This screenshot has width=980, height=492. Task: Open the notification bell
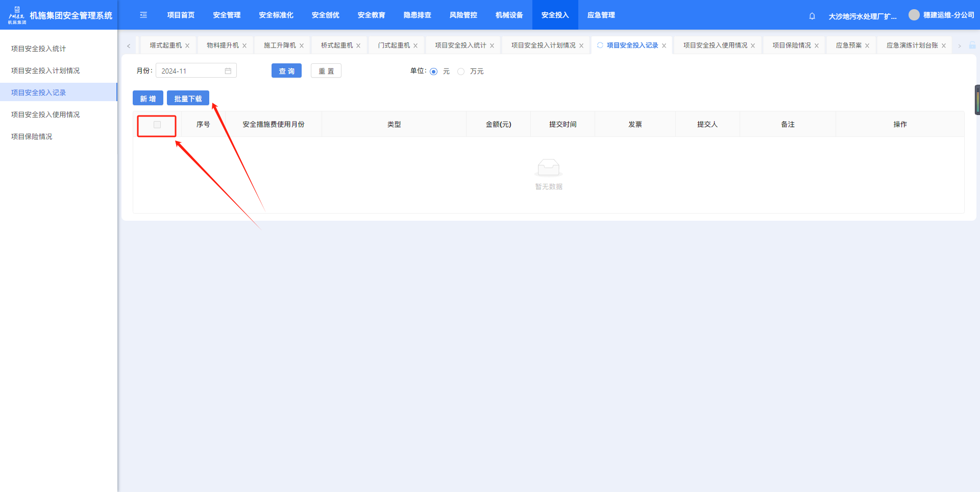coord(812,16)
